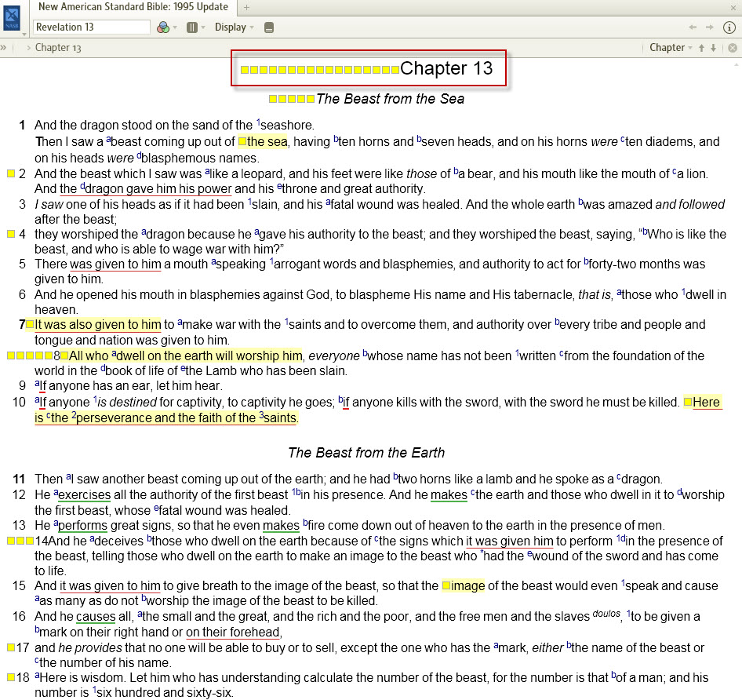
Task: Click the note marker before 'the sea'
Action: (242, 141)
